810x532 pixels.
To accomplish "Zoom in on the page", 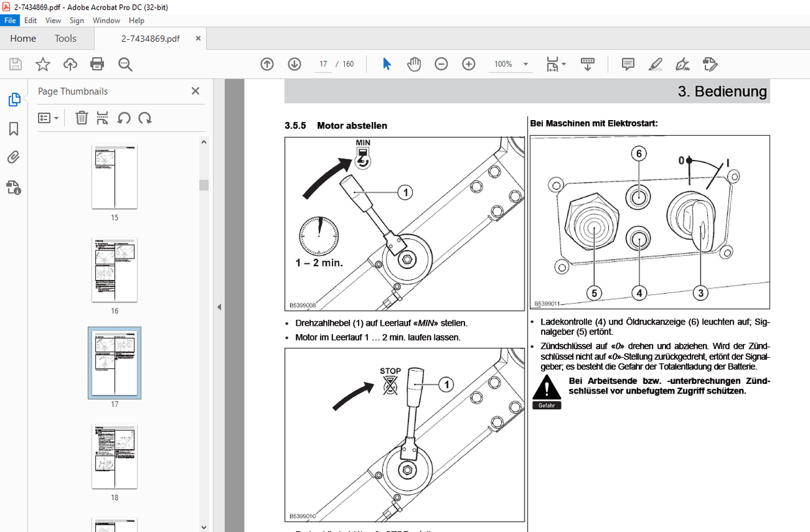I will 468,64.
